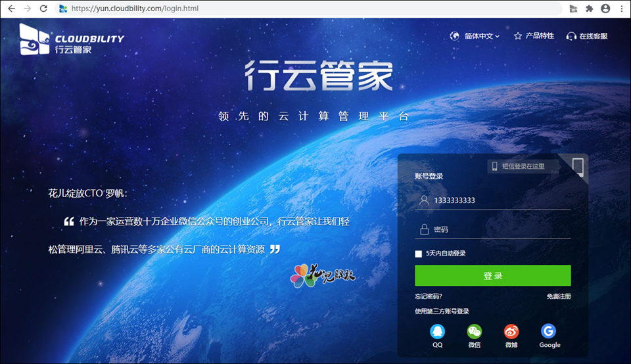Viewport: 631px width, 364px height.
Task: Open browser extensions puzzle icon
Action: 589,9
